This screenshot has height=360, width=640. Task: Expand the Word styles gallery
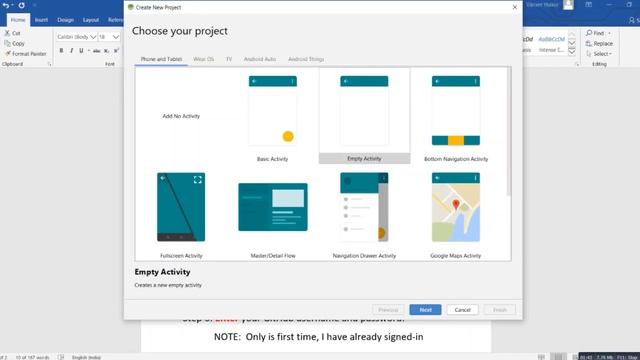[x=572, y=51]
